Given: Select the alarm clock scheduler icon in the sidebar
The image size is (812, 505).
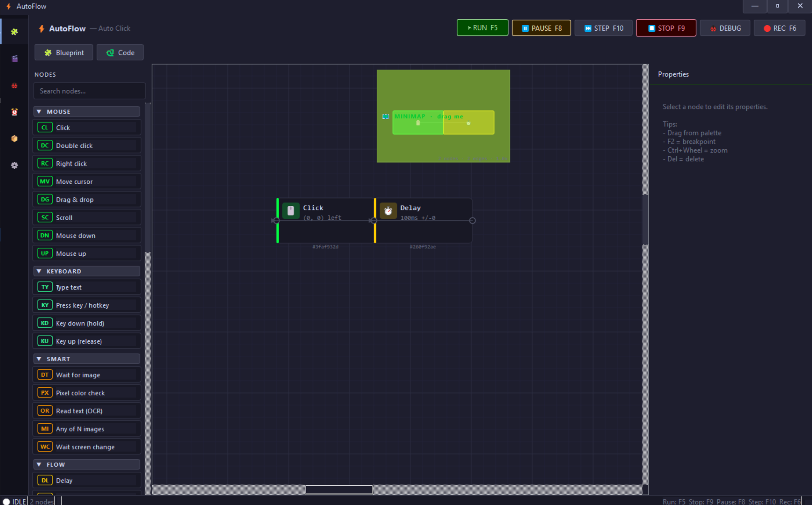Looking at the screenshot, I should tap(14, 112).
